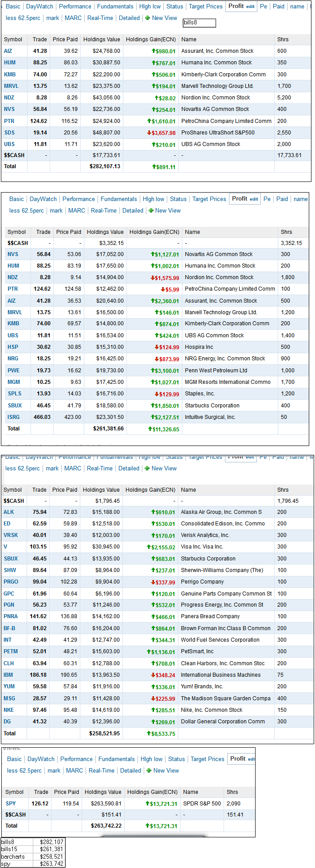The image size is (315, 868).
Task: Open PNRA Panera Bread symbol link
Action: (11, 616)
